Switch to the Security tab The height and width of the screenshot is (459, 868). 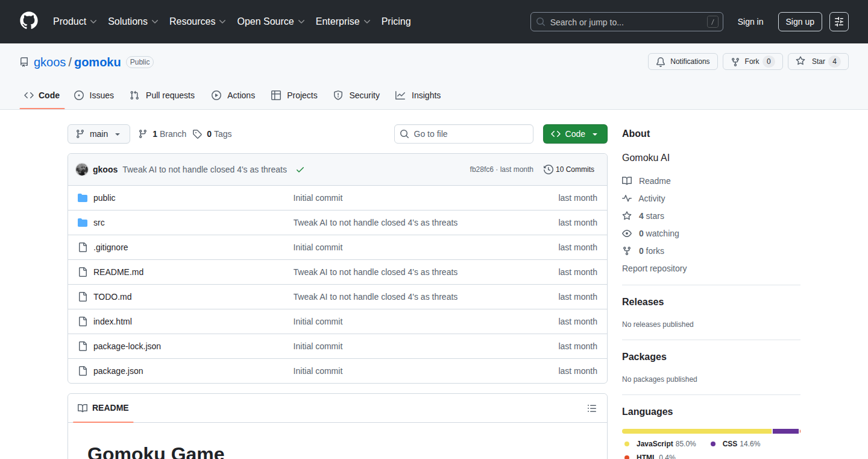[x=357, y=95]
